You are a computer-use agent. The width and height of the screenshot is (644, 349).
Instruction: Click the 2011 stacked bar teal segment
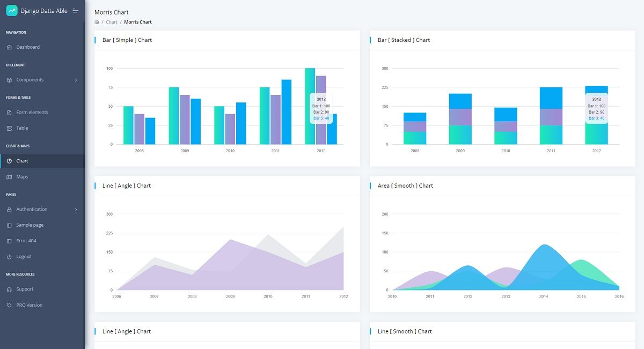click(x=551, y=135)
